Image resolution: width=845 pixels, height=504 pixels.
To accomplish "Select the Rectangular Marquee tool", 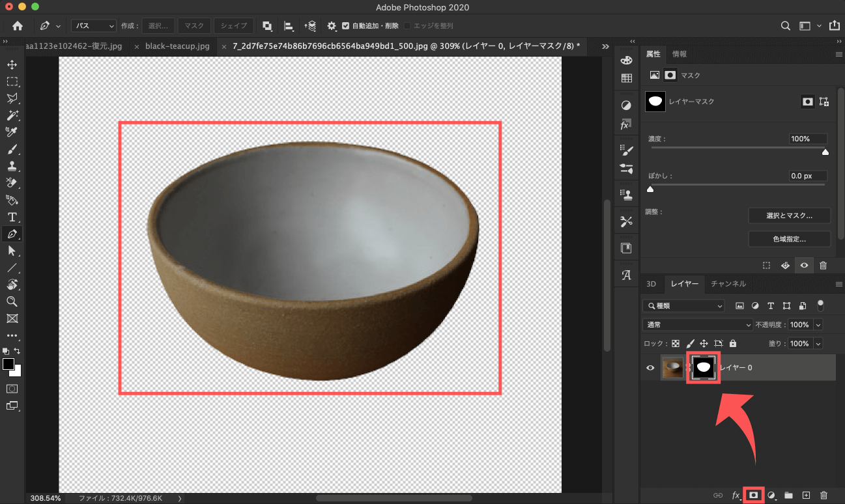I will 12,82.
